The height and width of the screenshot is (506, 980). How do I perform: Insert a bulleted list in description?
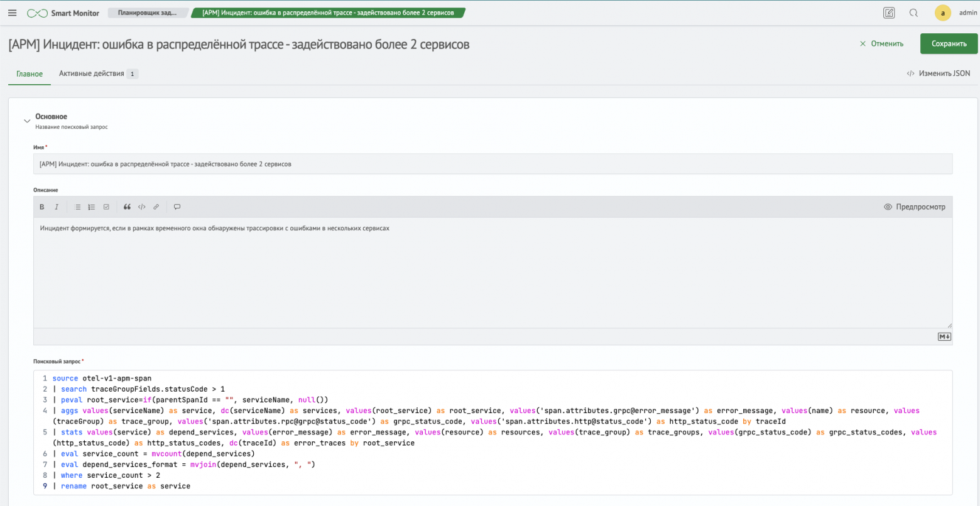point(78,207)
